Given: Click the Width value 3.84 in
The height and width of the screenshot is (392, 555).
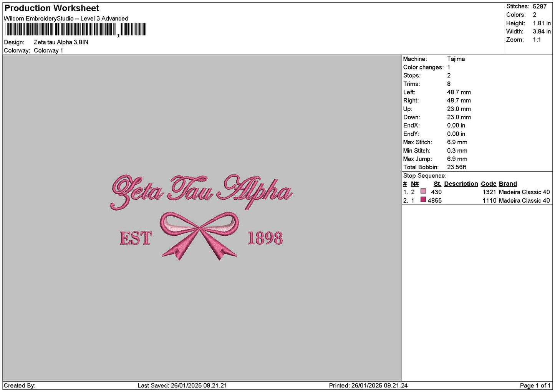Looking at the screenshot, I should (542, 31).
